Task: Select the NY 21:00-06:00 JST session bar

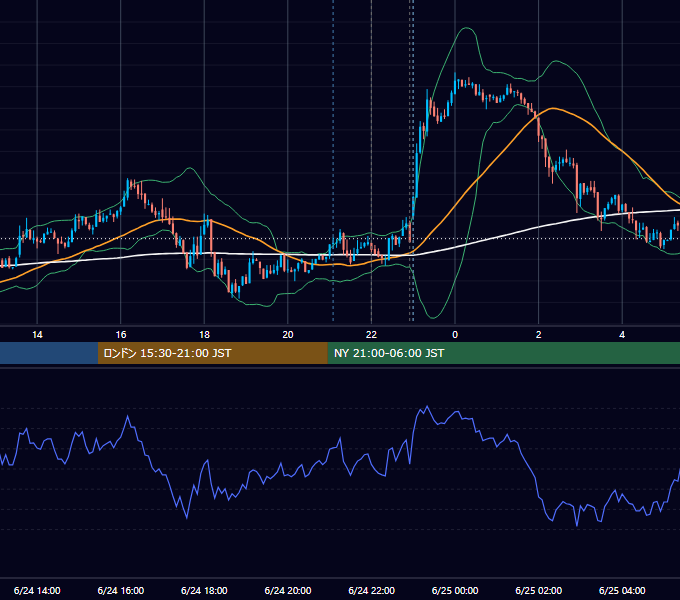Action: pos(503,353)
